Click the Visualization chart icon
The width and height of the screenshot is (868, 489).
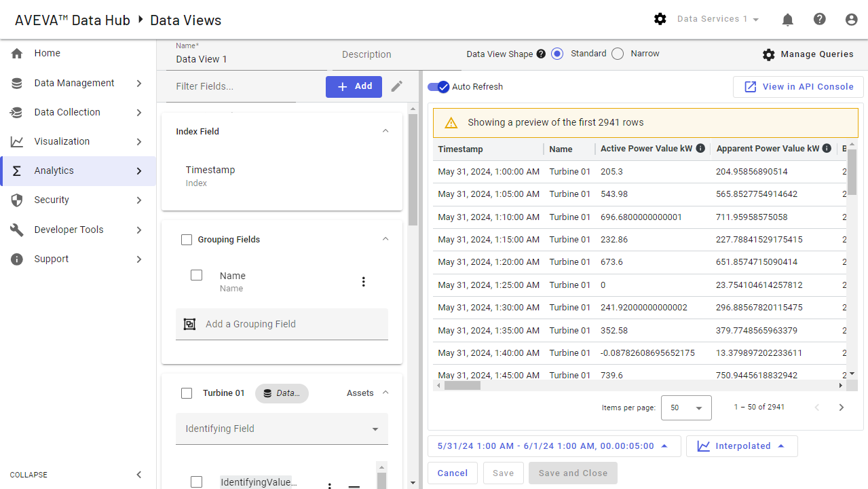17,142
